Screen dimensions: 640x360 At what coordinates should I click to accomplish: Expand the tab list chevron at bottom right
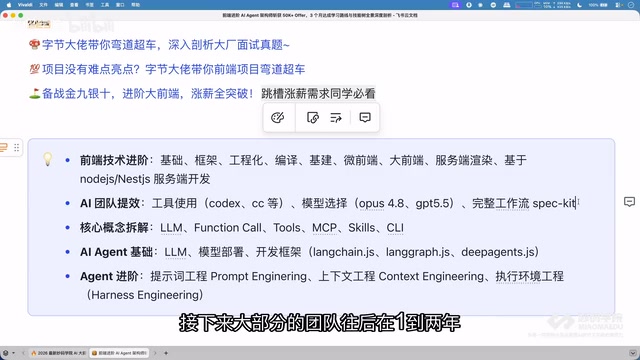633,353
